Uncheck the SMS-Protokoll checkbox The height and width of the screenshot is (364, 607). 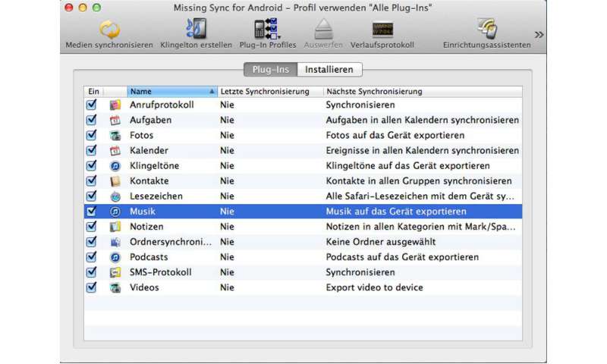(x=91, y=272)
